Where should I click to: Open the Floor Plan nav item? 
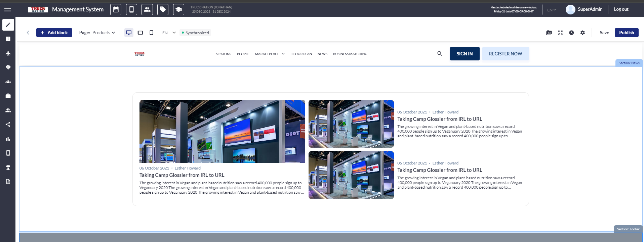tap(301, 54)
